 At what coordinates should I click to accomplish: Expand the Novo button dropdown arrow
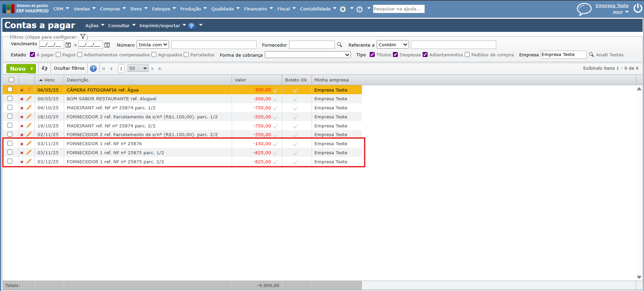32,69
